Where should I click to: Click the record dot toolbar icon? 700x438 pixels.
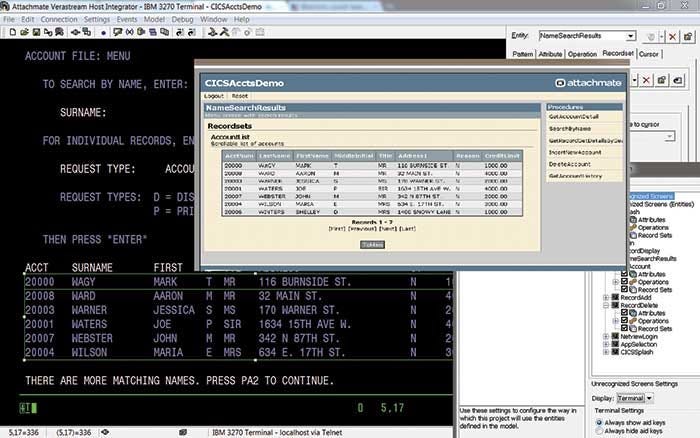coord(103,33)
